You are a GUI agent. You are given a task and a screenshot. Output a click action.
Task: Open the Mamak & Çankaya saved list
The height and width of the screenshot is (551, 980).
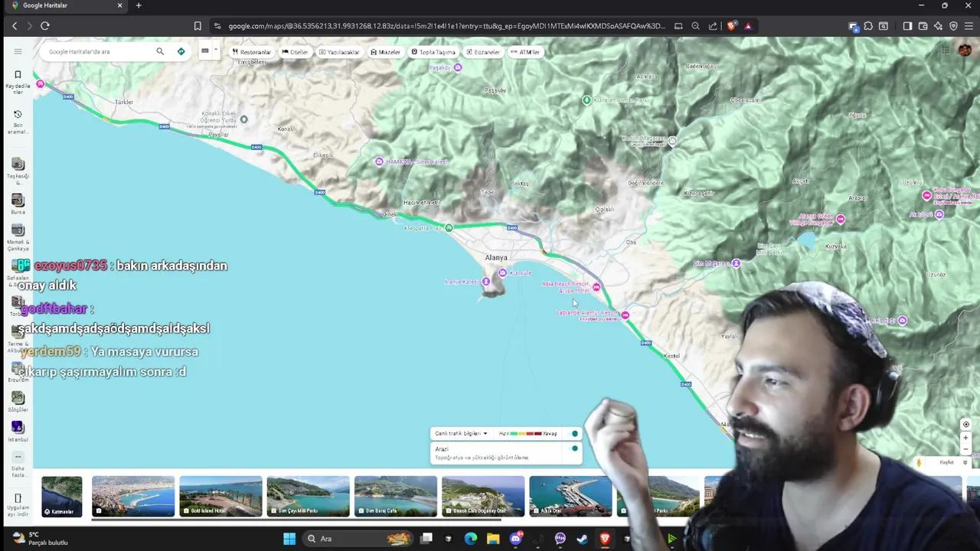18,238
